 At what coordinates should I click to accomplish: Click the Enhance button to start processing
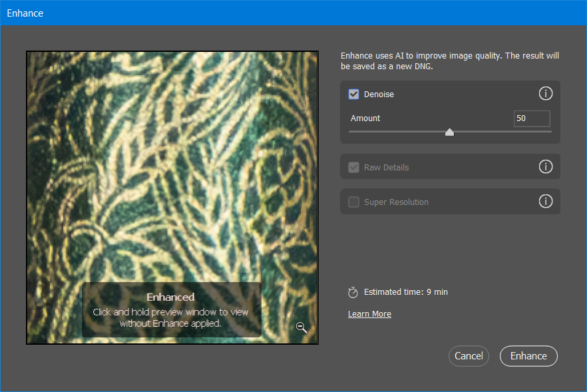pyautogui.click(x=528, y=355)
